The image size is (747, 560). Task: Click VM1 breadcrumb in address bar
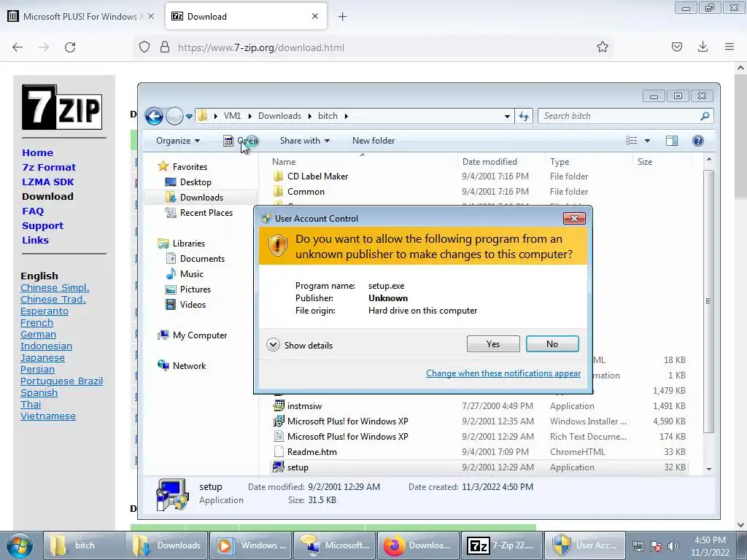click(x=232, y=116)
